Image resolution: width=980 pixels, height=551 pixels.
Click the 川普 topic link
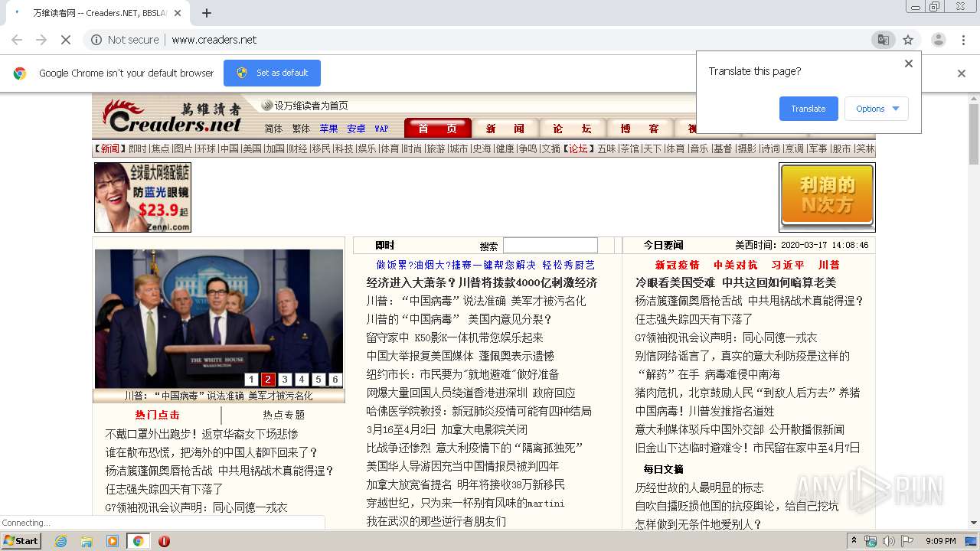pyautogui.click(x=828, y=265)
